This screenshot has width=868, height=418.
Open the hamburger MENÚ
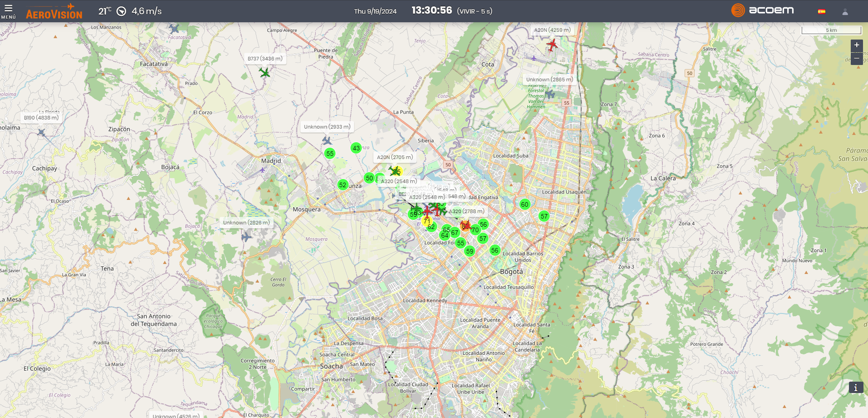[x=8, y=11]
